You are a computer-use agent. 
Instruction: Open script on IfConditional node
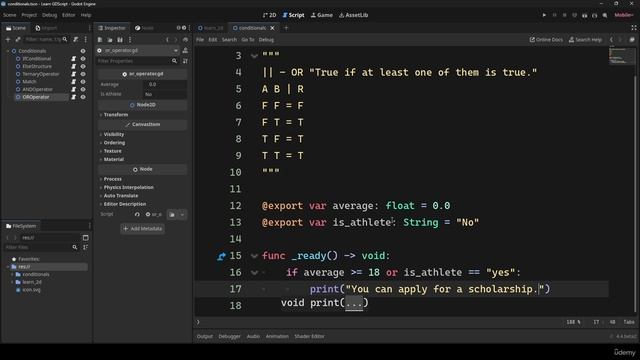[73, 59]
